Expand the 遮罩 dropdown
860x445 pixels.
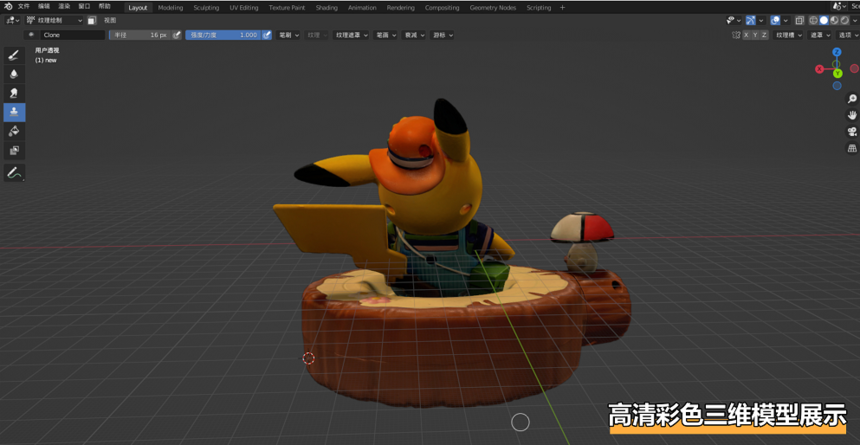click(x=820, y=35)
